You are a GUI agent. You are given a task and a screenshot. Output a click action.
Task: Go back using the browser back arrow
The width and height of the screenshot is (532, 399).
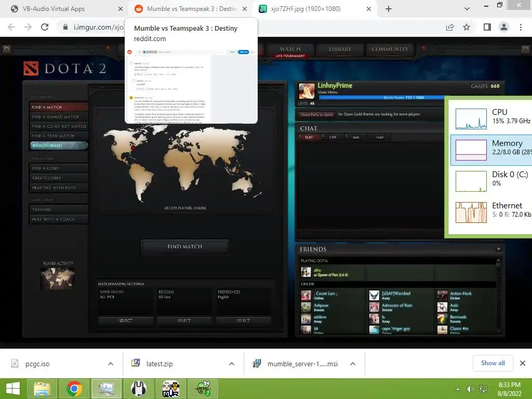click(x=11, y=27)
